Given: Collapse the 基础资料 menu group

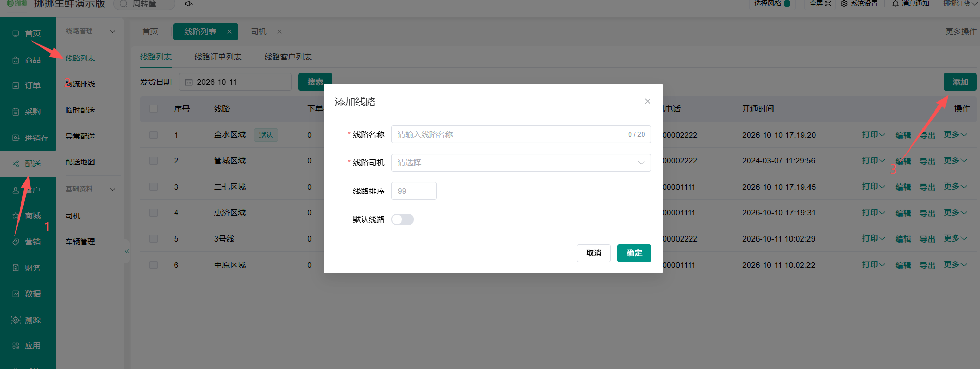Looking at the screenshot, I should pos(112,189).
